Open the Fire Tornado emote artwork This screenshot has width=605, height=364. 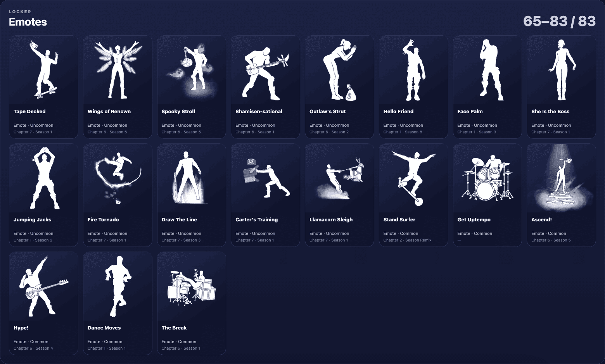[x=118, y=178]
